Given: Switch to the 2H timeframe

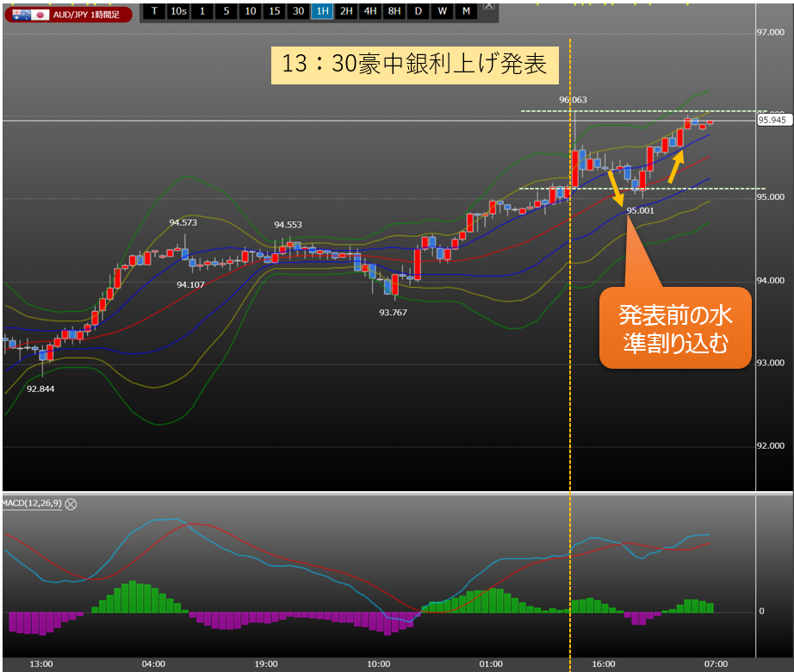Looking at the screenshot, I should (x=346, y=11).
